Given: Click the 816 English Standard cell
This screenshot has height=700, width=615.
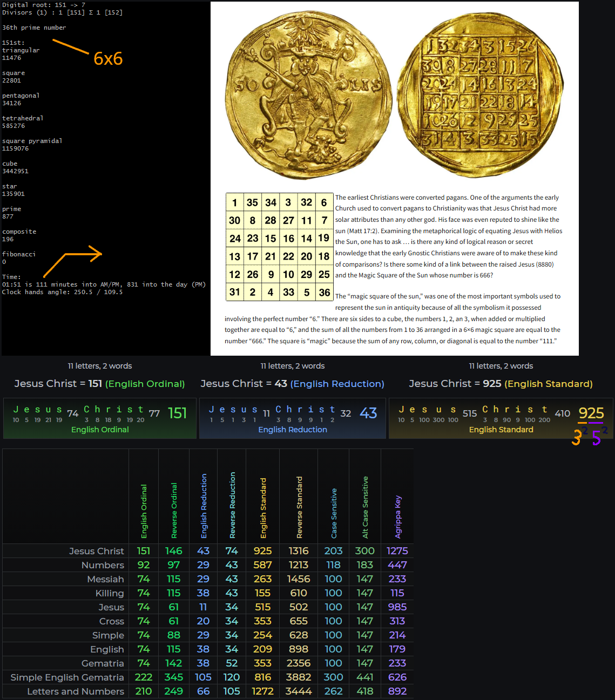Looking at the screenshot, I should [x=263, y=677].
